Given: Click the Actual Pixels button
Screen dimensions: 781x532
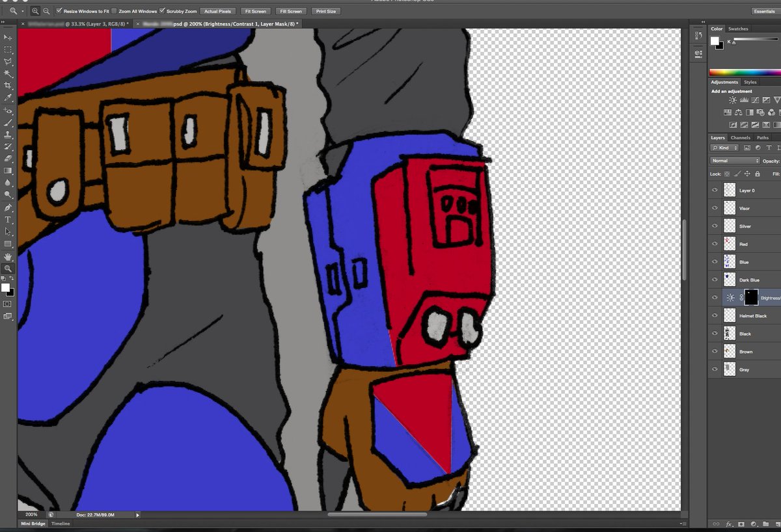Looking at the screenshot, I should [218, 11].
